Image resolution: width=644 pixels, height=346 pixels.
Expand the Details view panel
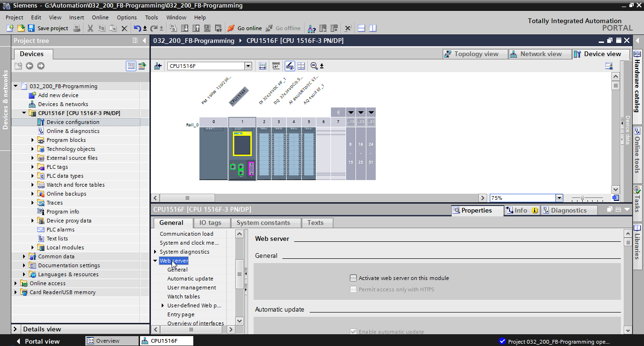pos(16,329)
